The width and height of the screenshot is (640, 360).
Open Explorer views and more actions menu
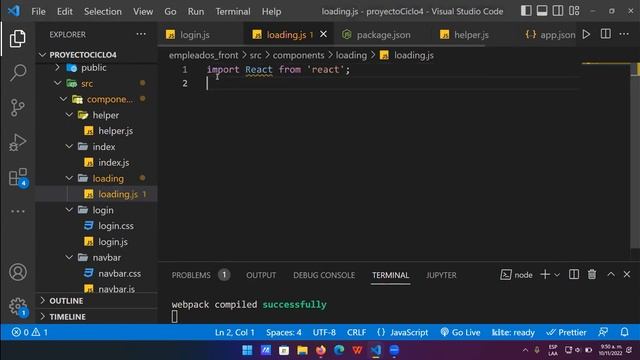pyautogui.click(x=141, y=34)
